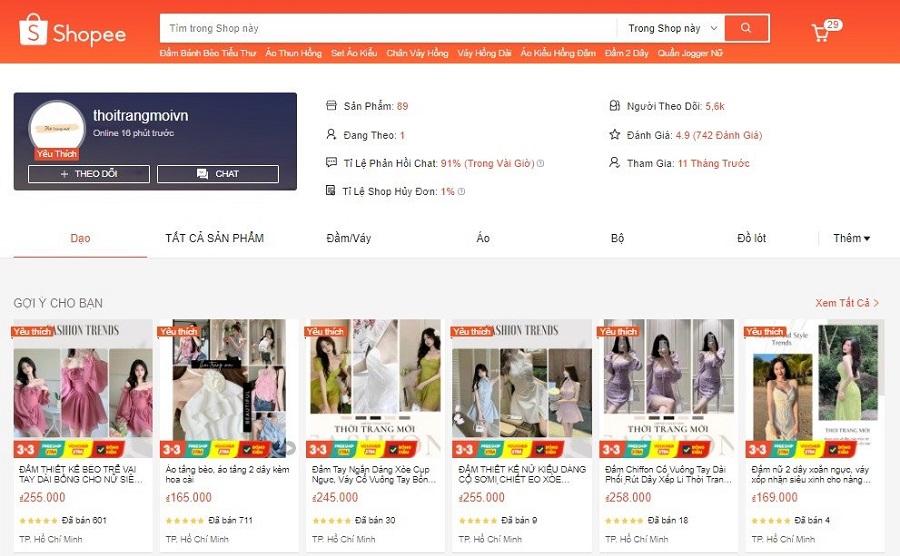This screenshot has height=556, width=900.
Task: Click the followers icon next to Người Theo Dõi
Action: pyautogui.click(x=614, y=106)
